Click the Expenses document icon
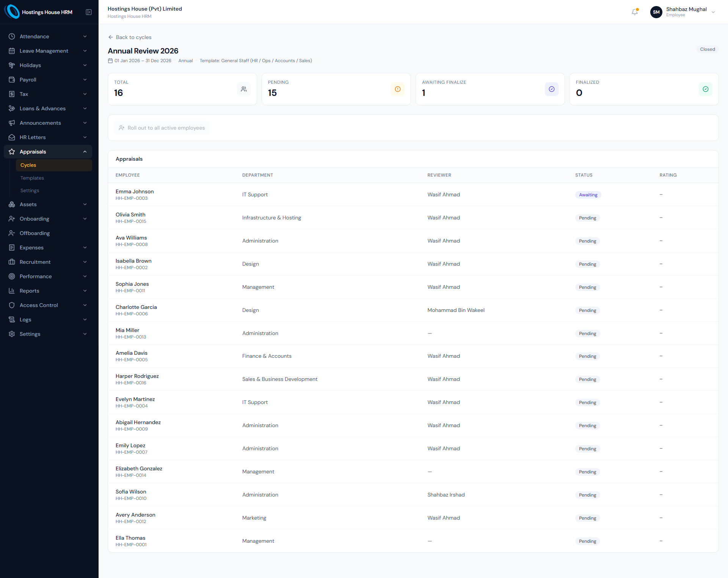Viewport: 728px width, 578px height. pos(12,247)
